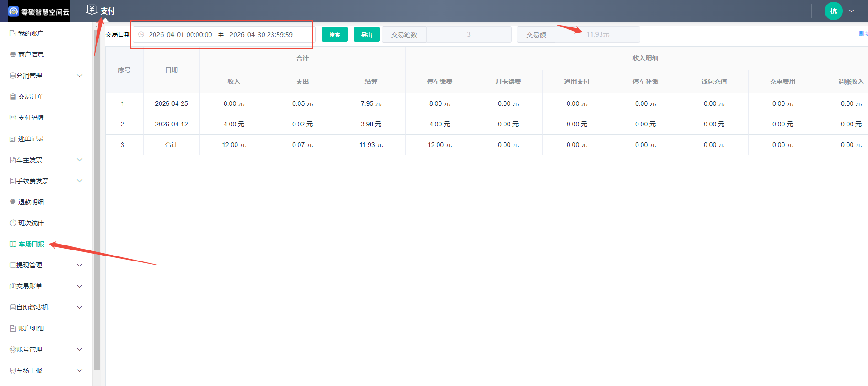Expand the 车主发票 submenu chevron
The height and width of the screenshot is (386, 868).
[80, 160]
